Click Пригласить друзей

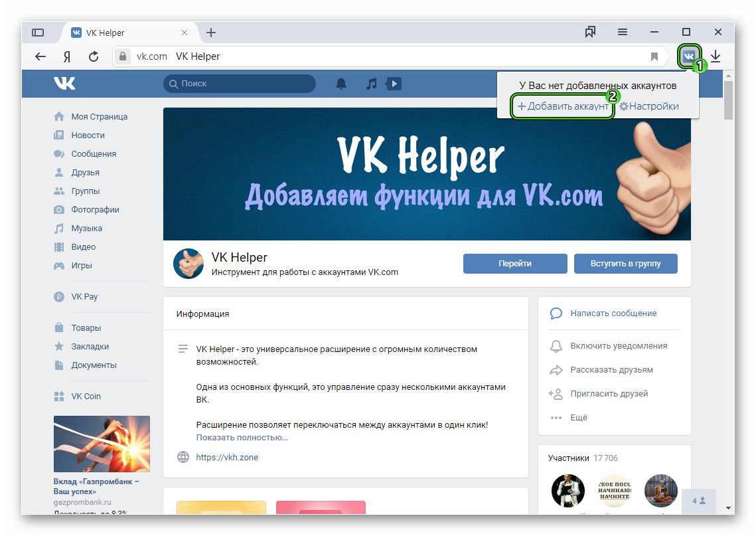pos(609,394)
